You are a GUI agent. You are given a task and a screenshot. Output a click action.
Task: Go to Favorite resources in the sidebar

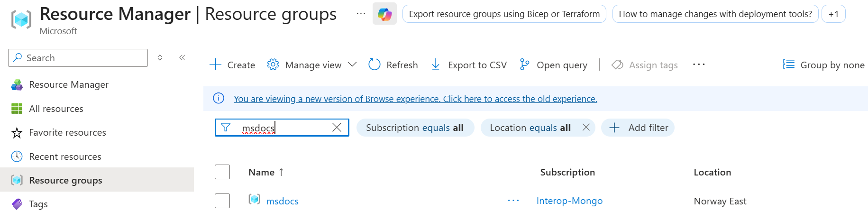[x=67, y=132]
